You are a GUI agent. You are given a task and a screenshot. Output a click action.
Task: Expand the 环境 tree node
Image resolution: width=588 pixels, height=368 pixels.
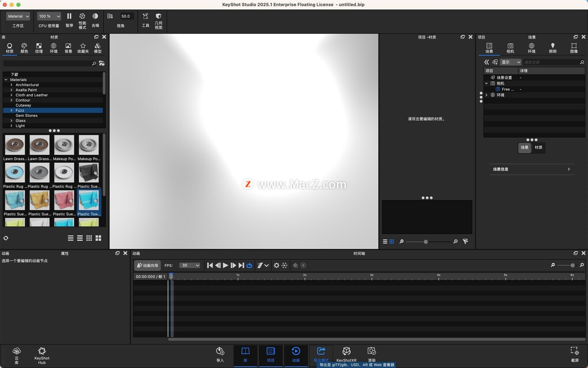486,95
